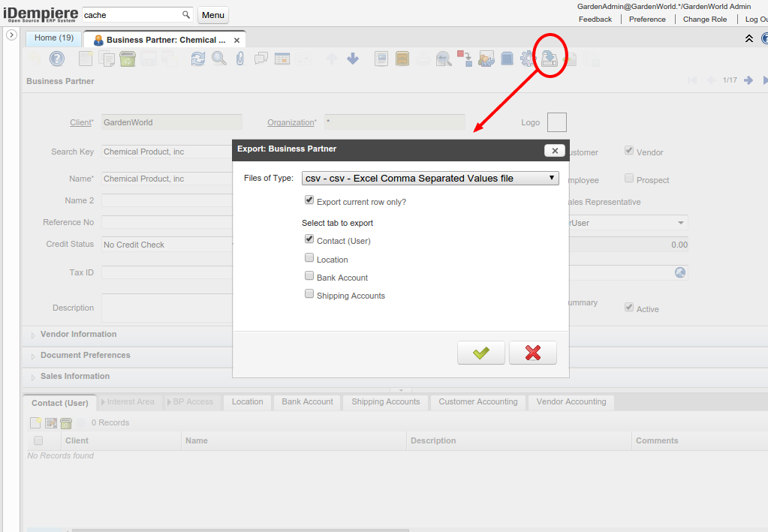Screen dimensions: 768x532
Task: Uncheck the Contact (User) export checkbox
Action: click(x=309, y=240)
